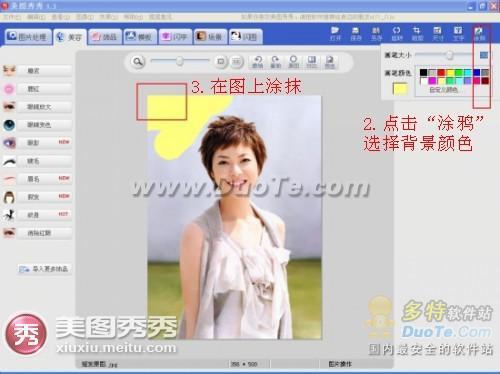Click the blue iris eye-color icon
This screenshot has width=500, height=374.
tap(9, 125)
